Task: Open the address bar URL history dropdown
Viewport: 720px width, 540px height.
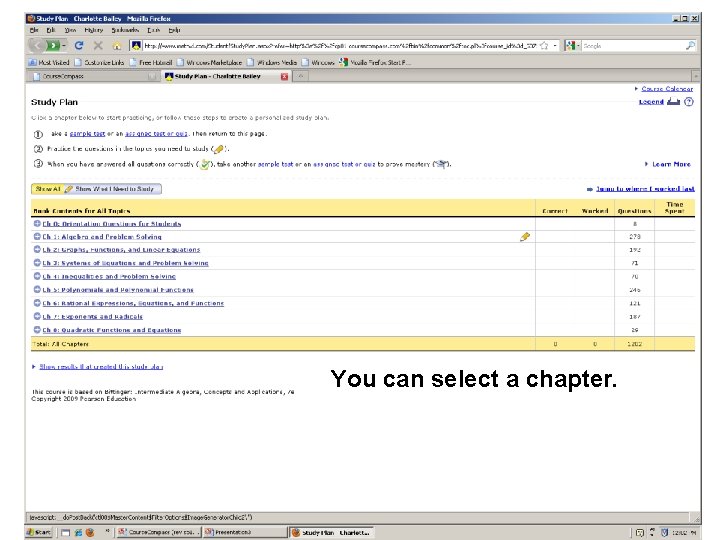Action: pyautogui.click(x=555, y=45)
